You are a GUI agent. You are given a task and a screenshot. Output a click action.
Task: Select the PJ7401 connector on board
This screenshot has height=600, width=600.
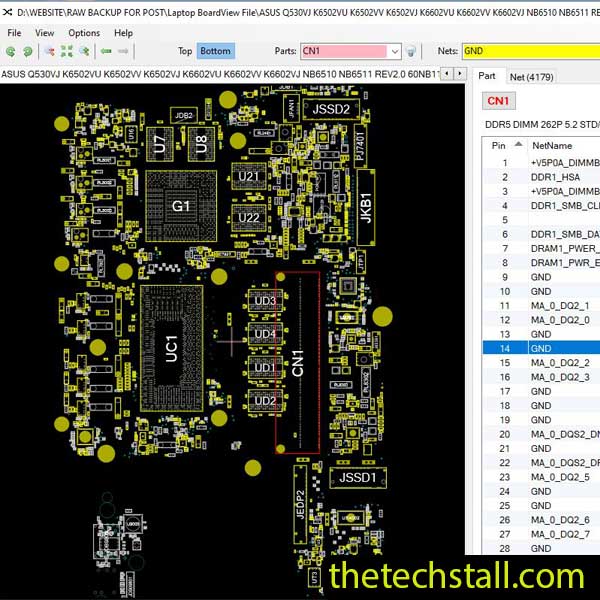[360, 146]
